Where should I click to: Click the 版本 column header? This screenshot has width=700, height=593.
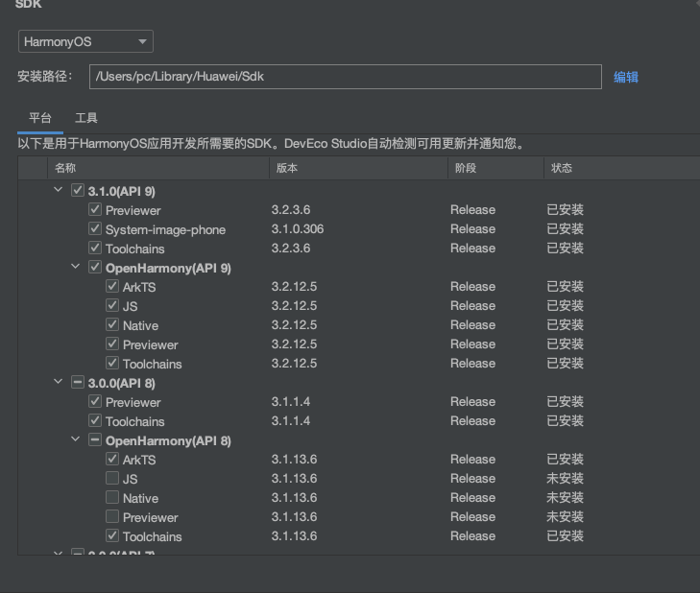[358, 168]
